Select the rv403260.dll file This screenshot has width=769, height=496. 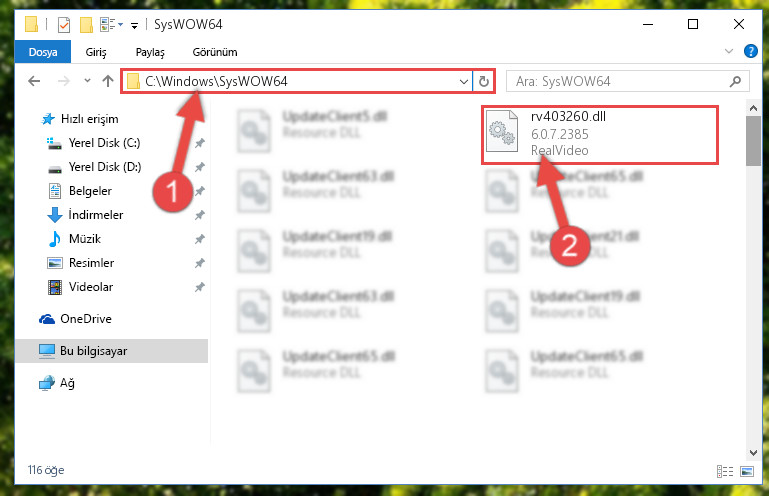pos(599,133)
